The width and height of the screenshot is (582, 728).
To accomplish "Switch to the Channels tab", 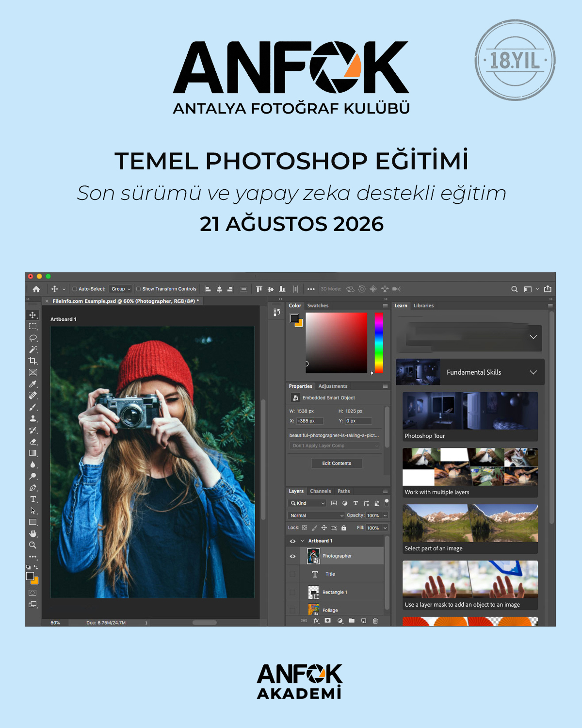I will coord(321,491).
